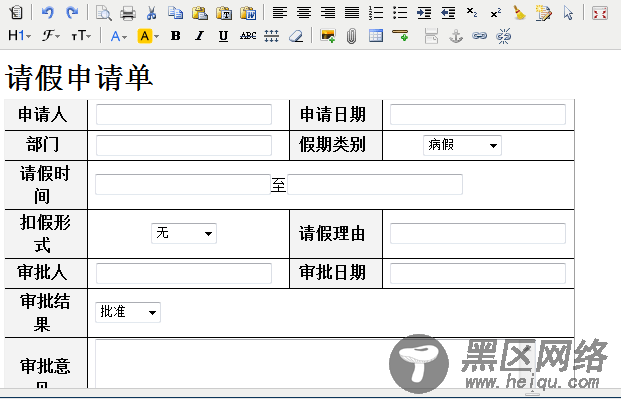This screenshot has width=621, height=399.
Task: Undo the last edit
Action: point(48,13)
